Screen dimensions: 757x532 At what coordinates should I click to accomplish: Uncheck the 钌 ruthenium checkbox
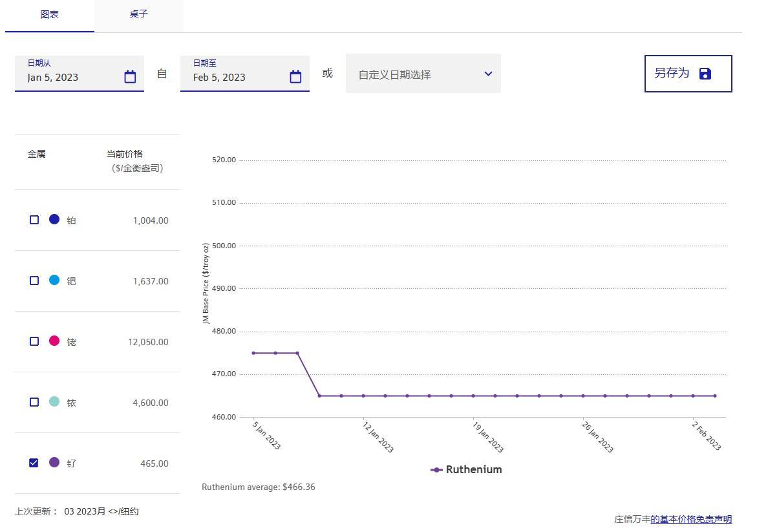tap(34, 463)
